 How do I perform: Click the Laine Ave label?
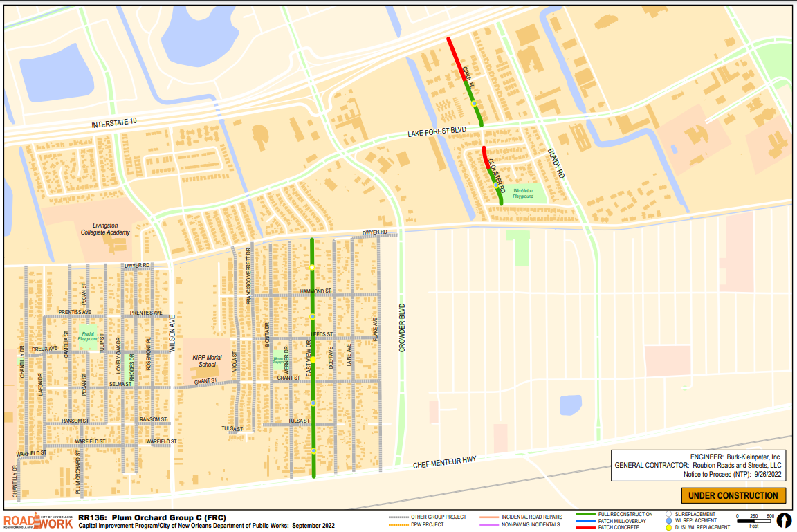coord(349,354)
